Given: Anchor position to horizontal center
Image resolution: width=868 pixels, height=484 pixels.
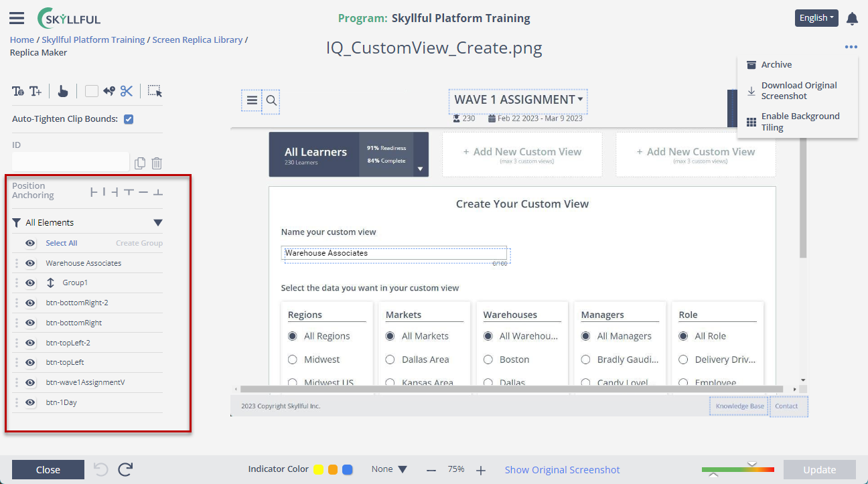Looking at the screenshot, I should pyautogui.click(x=104, y=192).
